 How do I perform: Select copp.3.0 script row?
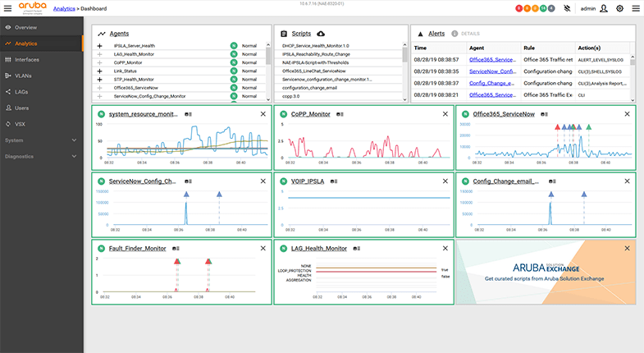point(339,96)
